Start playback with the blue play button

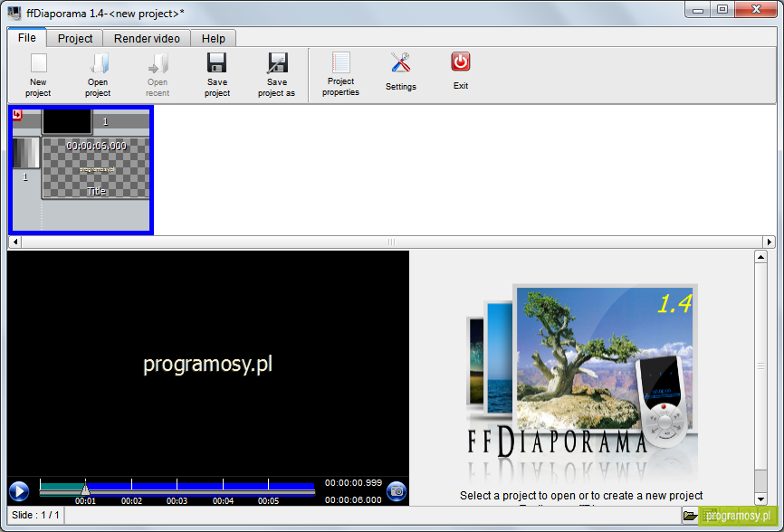(x=19, y=491)
